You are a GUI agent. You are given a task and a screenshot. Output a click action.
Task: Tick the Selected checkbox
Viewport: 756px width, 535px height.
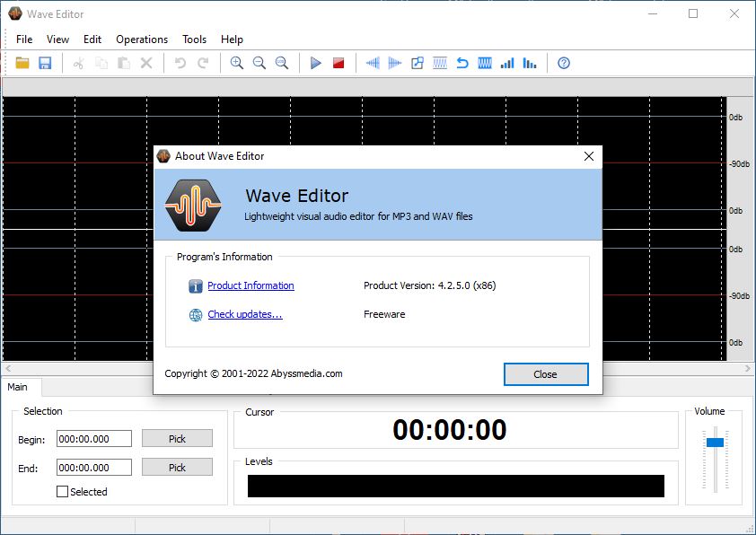click(x=62, y=492)
